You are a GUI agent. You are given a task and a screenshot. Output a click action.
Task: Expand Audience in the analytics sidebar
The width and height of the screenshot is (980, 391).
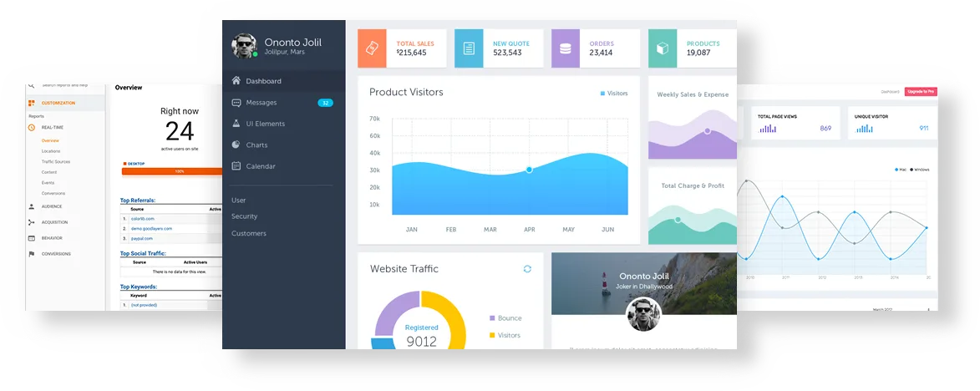52,206
